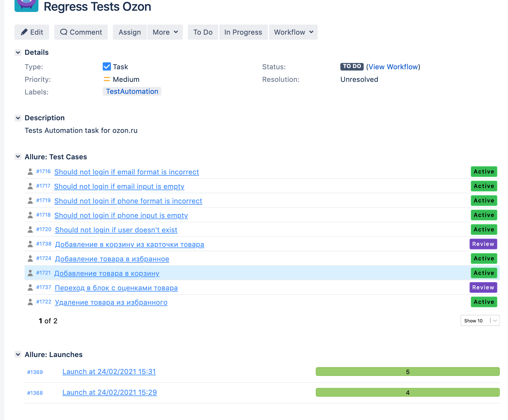
Task: Click the Active badge for test case #1716
Action: coord(484,172)
